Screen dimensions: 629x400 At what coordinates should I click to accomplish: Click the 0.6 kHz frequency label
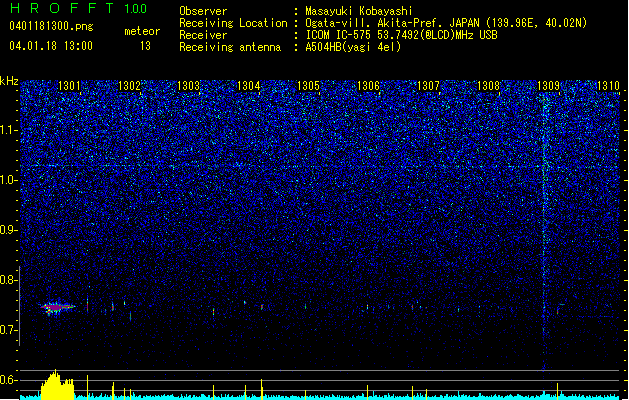tap(9, 380)
